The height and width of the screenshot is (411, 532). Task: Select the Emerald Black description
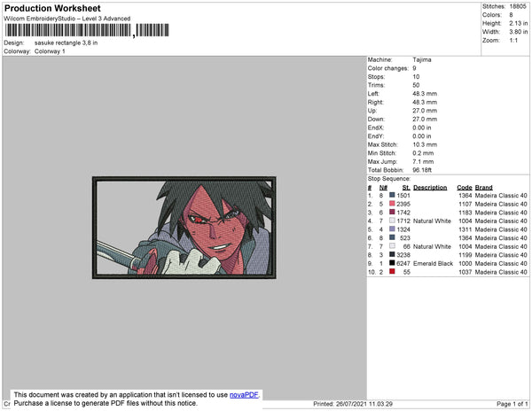coord(433,263)
